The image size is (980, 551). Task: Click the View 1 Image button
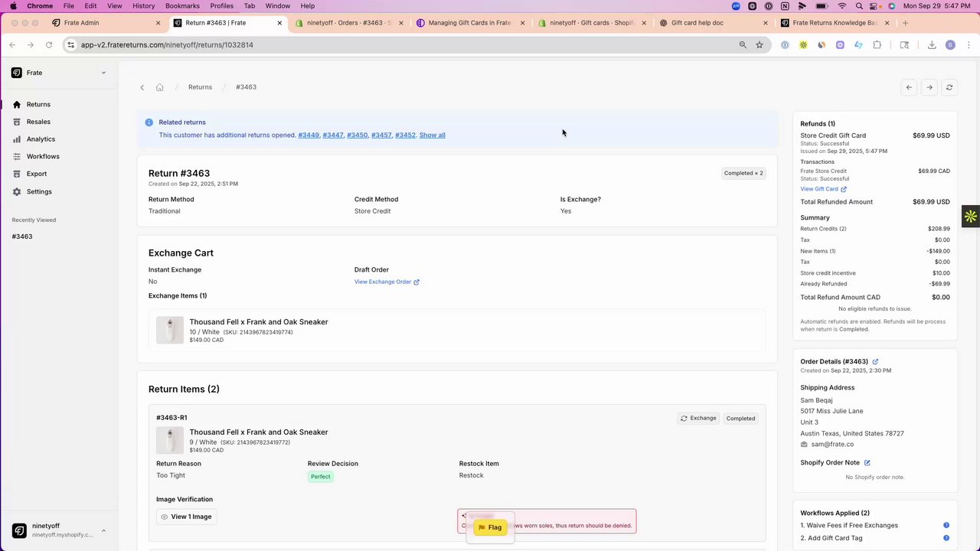[187, 517]
